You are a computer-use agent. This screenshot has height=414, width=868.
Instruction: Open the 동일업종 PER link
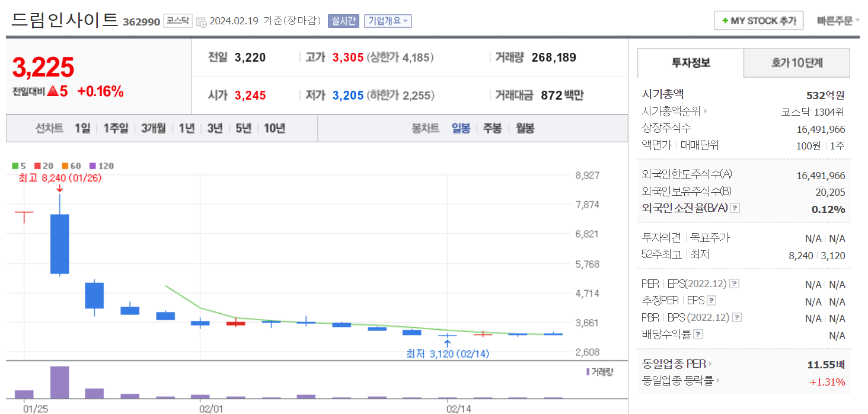click(676, 364)
